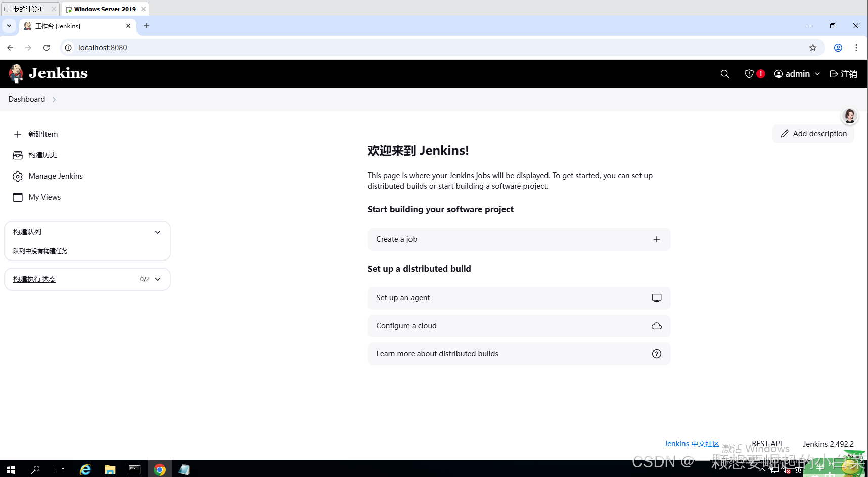
Task: Click the browser back arrow
Action: [x=10, y=48]
